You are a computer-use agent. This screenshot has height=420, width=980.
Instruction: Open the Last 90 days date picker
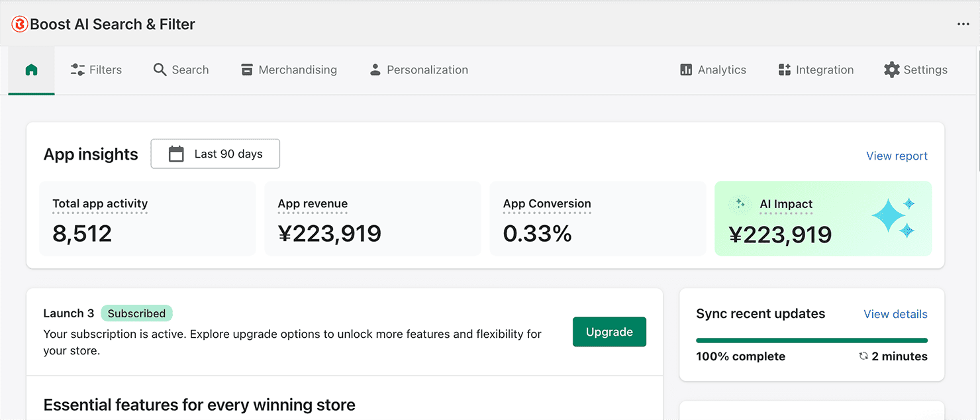pyautogui.click(x=215, y=154)
